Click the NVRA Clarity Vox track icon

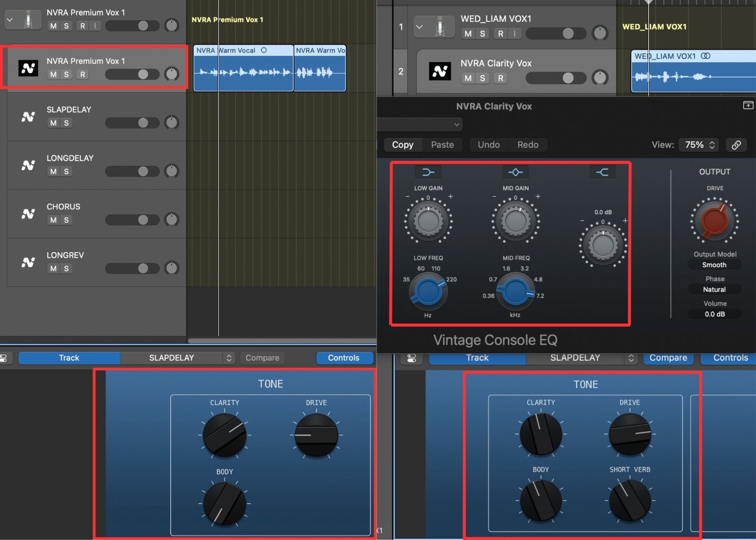tap(439, 71)
